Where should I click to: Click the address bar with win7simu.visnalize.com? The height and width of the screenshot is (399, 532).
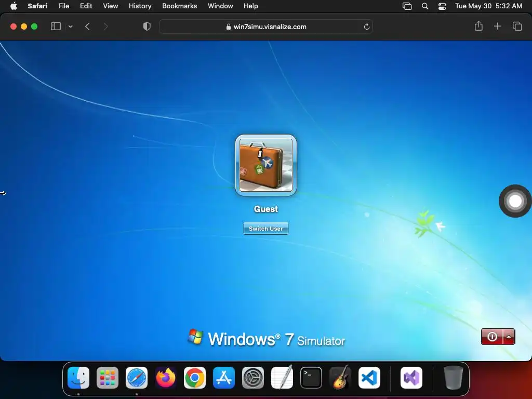click(x=266, y=26)
